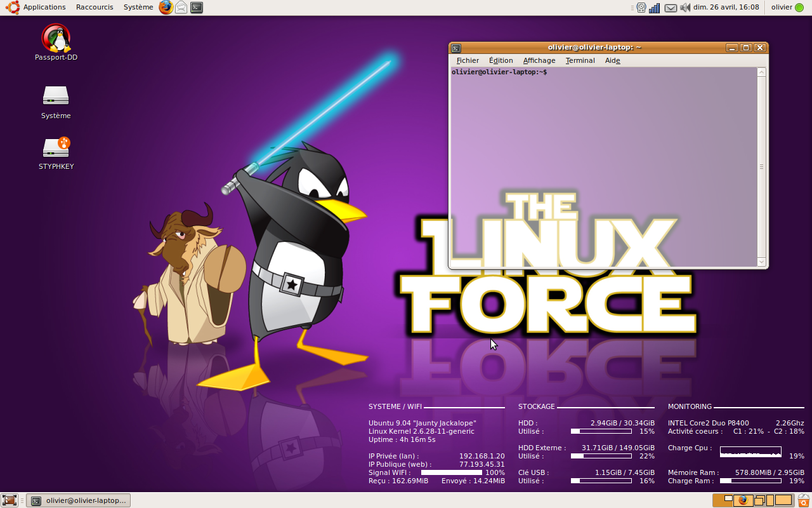Viewport: 812px width, 508px height.
Task: Click the Ubuntu logo on the top panel
Action: pos(13,7)
